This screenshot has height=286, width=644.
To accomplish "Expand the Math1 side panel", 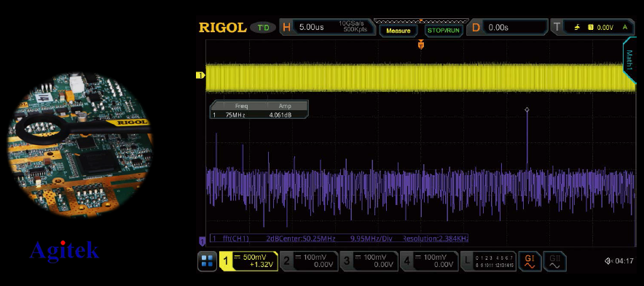I will click(629, 60).
